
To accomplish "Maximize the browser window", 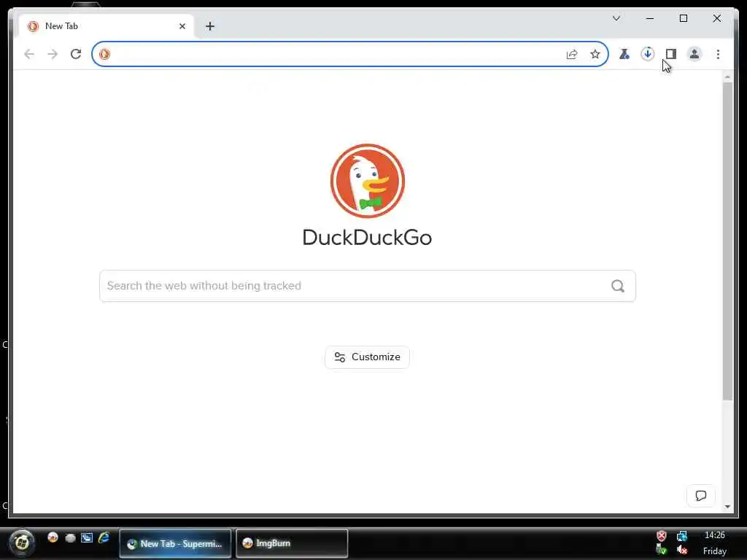I will (x=683, y=18).
